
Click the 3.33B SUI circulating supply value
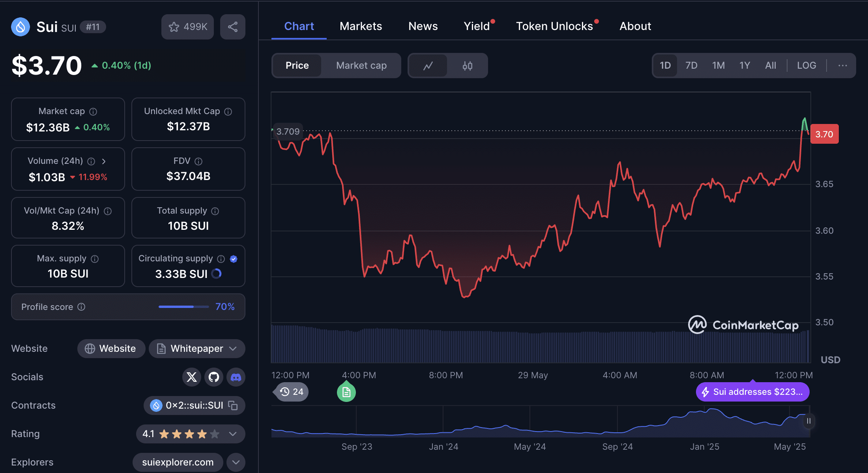click(181, 274)
